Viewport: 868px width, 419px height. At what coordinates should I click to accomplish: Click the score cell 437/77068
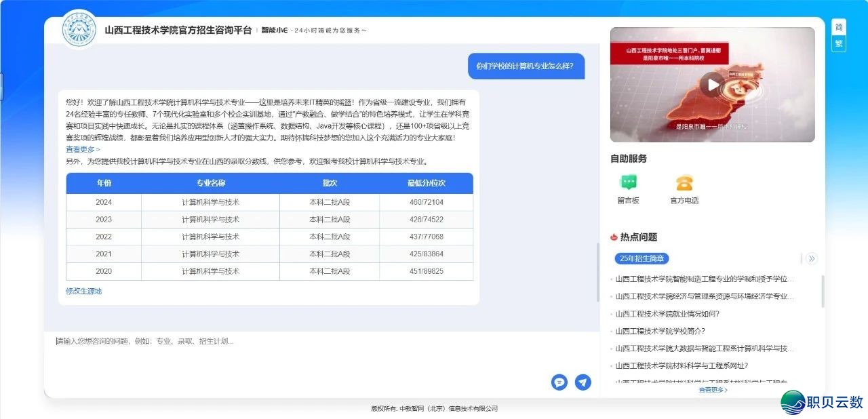pos(427,237)
